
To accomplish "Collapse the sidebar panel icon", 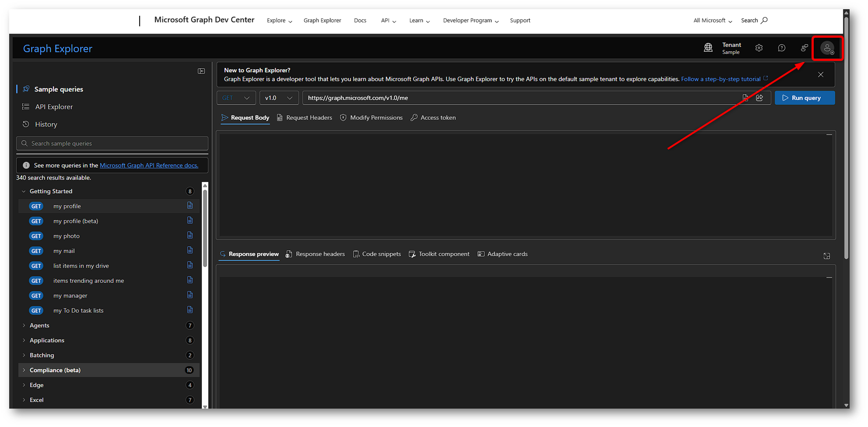I will coord(201,71).
